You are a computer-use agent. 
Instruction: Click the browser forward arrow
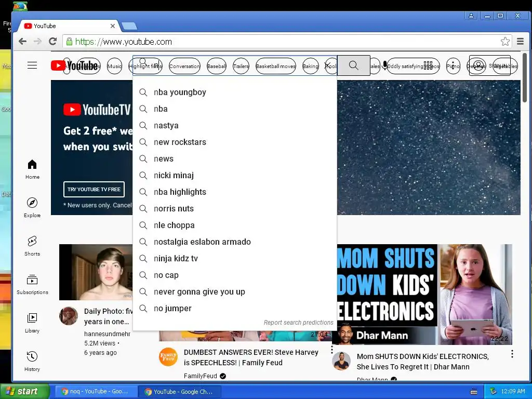37,42
